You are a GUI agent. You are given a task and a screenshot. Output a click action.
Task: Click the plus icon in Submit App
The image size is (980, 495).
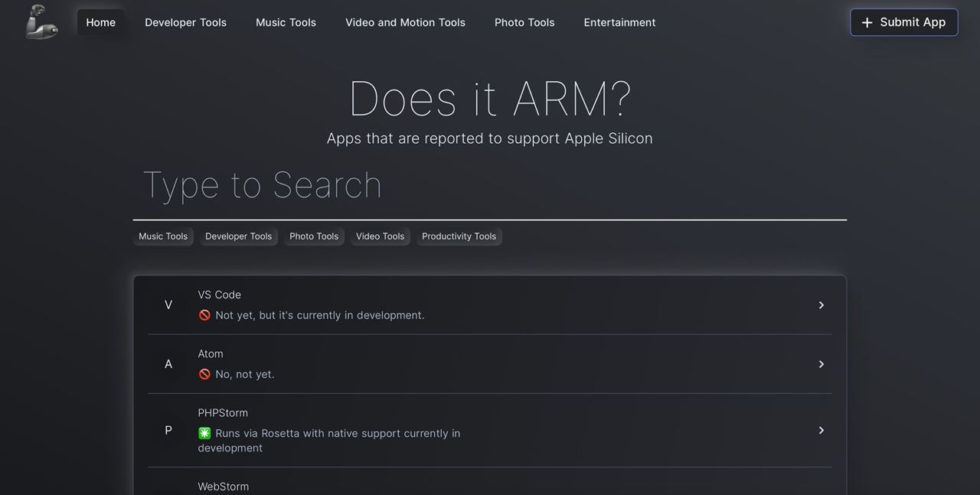pos(867,23)
